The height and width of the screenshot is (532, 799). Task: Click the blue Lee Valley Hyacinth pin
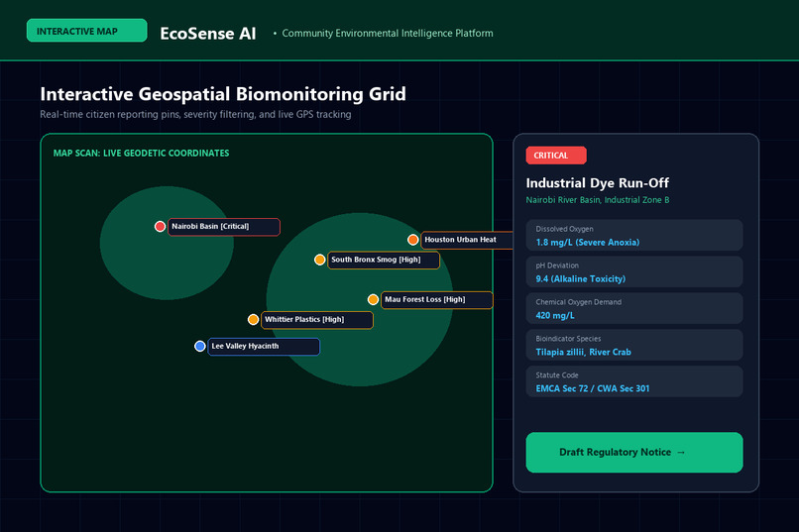click(x=200, y=346)
